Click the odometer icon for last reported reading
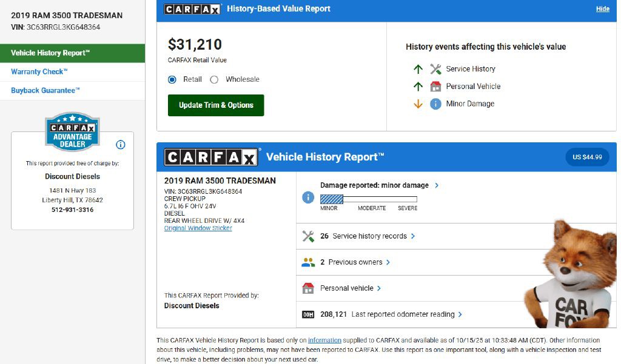Viewport: 621px width, 364px height. [x=308, y=314]
